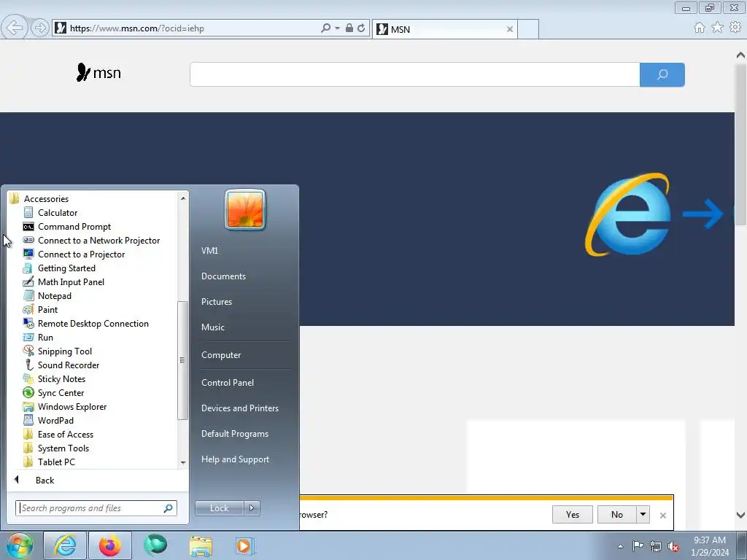Expand the Ease of Access folder
Viewport: 747px width, 560px height.
65,434
